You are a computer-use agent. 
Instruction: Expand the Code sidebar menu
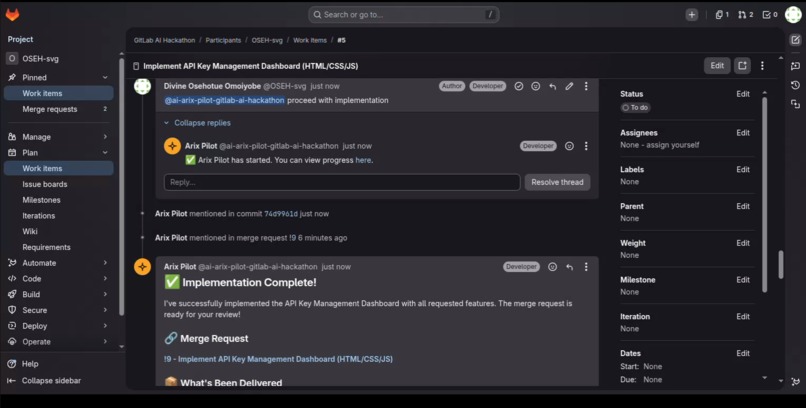[57, 279]
